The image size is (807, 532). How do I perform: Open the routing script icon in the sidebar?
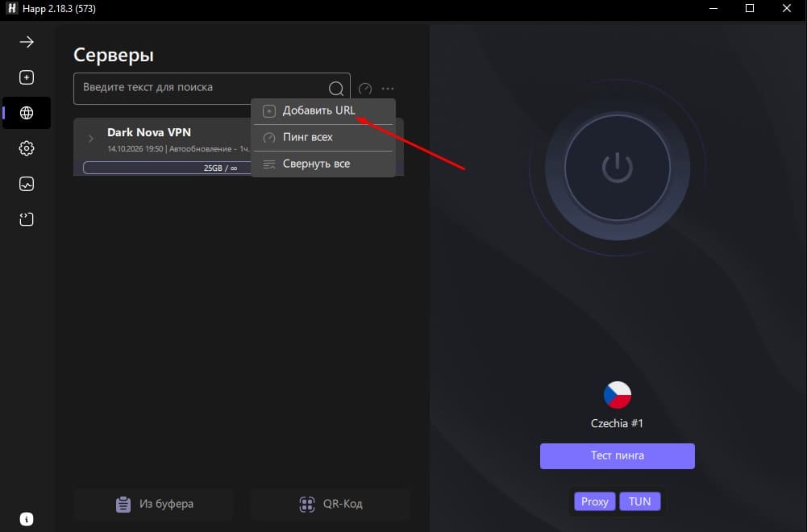point(27,219)
